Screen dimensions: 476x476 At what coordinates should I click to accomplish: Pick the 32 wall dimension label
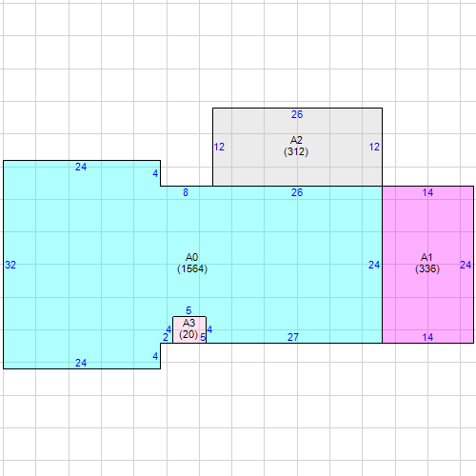(x=10, y=265)
